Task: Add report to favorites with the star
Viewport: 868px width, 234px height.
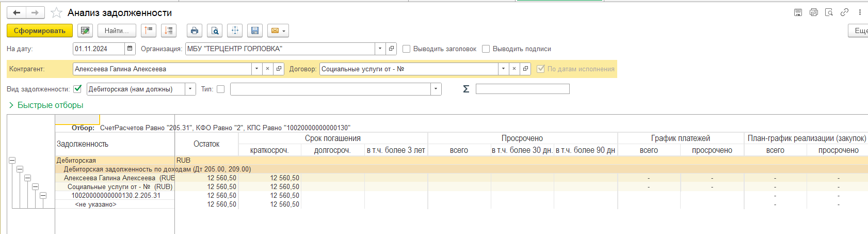Action: tap(56, 12)
